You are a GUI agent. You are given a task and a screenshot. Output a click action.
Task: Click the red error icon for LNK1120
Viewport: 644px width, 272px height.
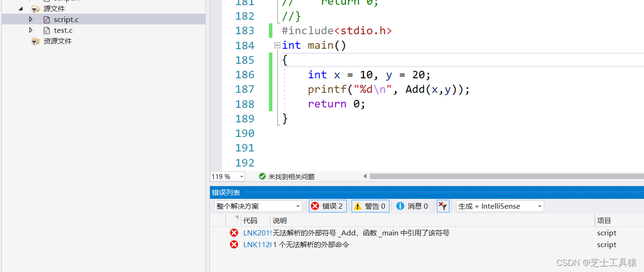pyautogui.click(x=234, y=244)
